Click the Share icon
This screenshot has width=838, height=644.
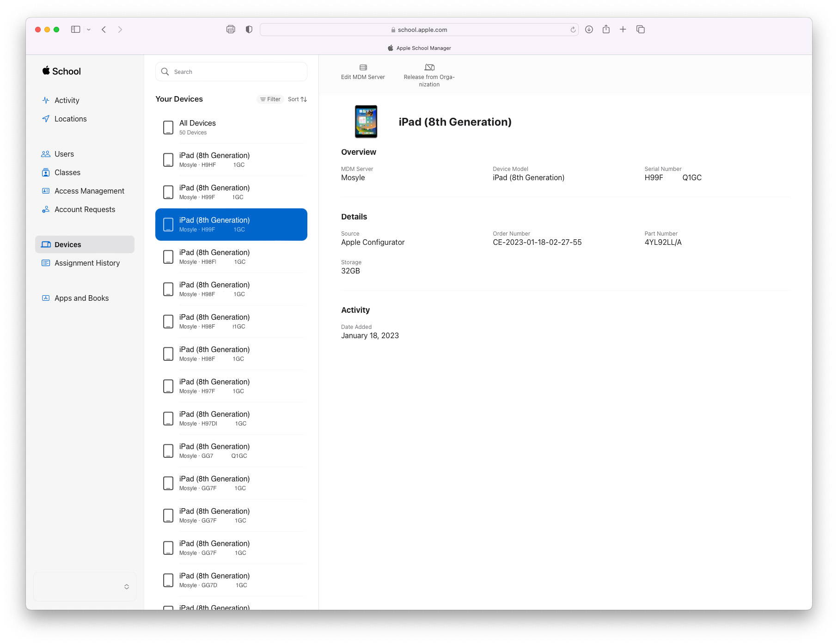[x=606, y=29]
